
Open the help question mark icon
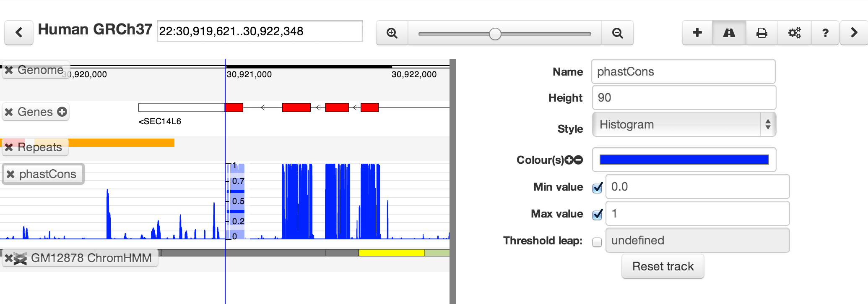[825, 32]
